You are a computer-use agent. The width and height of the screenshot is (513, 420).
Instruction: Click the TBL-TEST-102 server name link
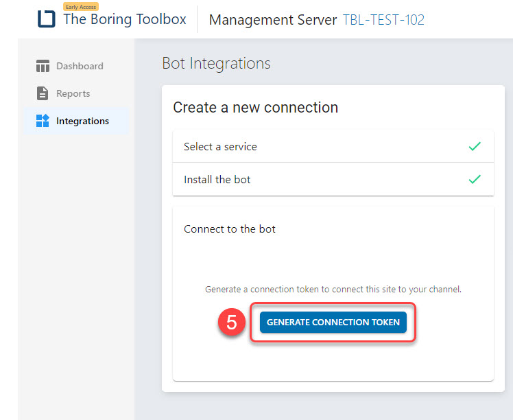[383, 20]
